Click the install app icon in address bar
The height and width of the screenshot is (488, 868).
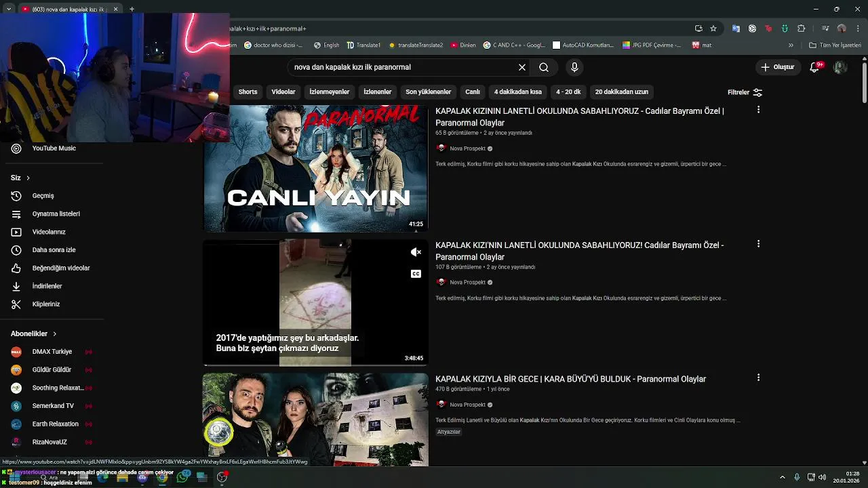[x=698, y=28]
